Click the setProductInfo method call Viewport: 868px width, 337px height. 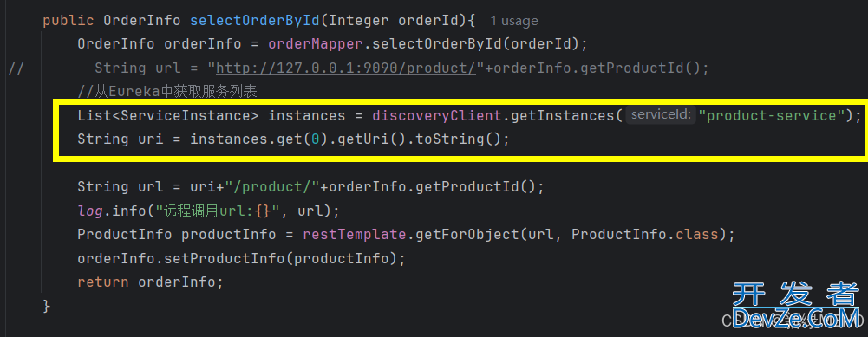tap(229, 258)
